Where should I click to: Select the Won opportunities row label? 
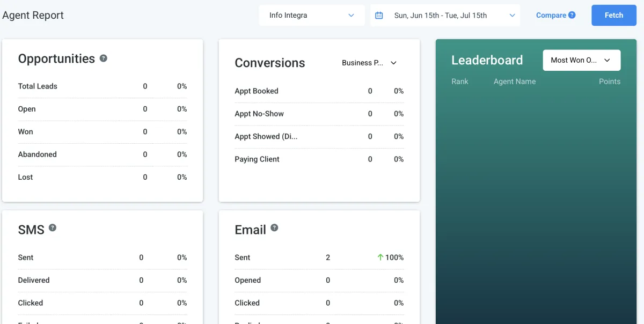point(25,131)
